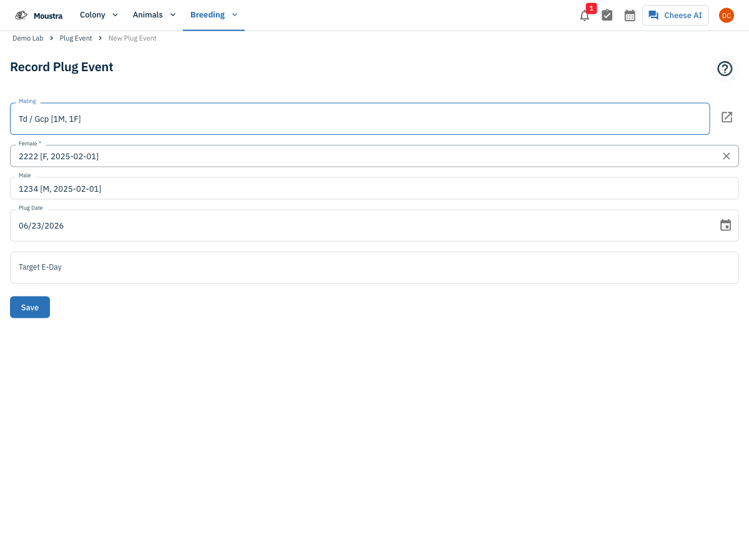
Task: Open the notifications bell
Action: 584,16
